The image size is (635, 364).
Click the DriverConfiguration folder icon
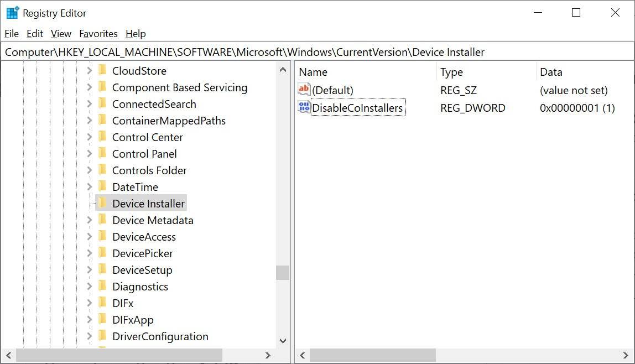[103, 336]
